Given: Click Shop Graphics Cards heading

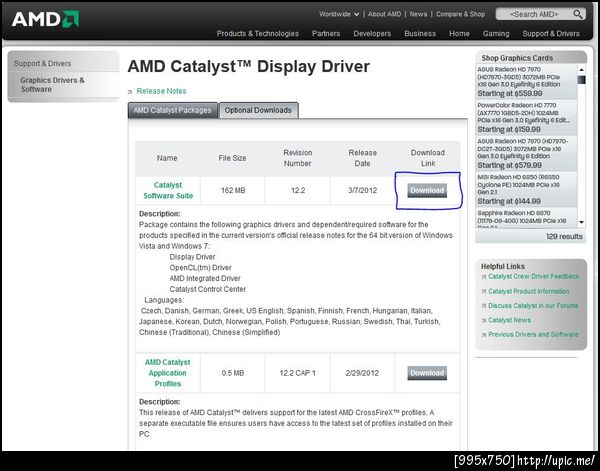Looking at the screenshot, I should click(517, 58).
